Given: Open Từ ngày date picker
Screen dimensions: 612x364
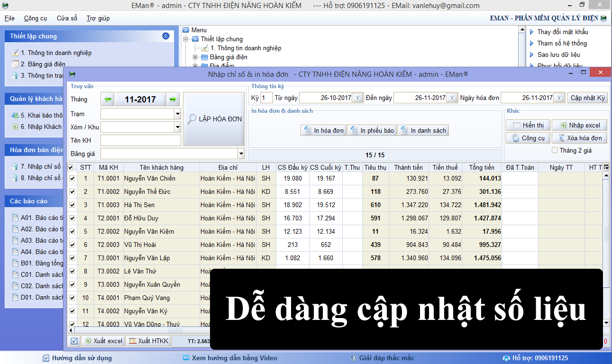Looking at the screenshot, I should coord(358,98).
